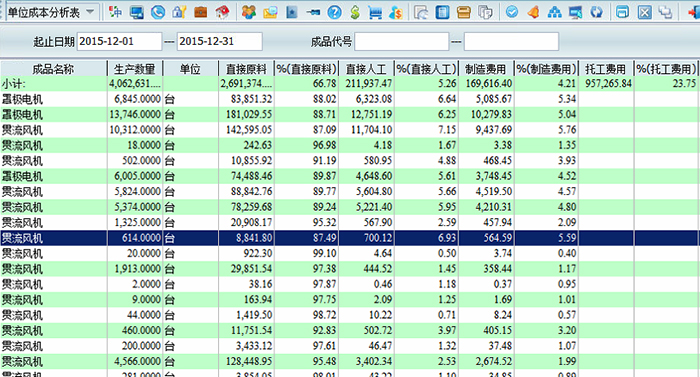Image resolution: width=700 pixels, height=377 pixels.
Task: Click the first 成品代号 input box
Action: click(x=402, y=42)
